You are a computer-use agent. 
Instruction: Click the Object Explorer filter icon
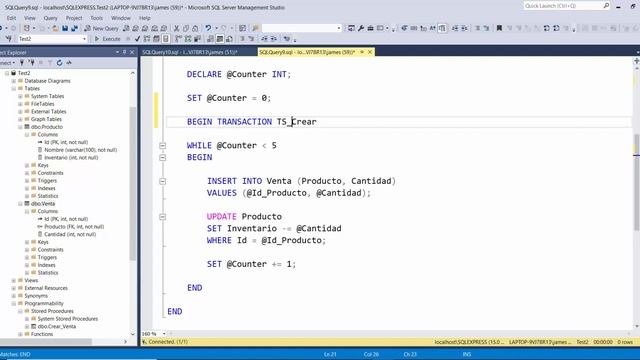[x=50, y=63]
